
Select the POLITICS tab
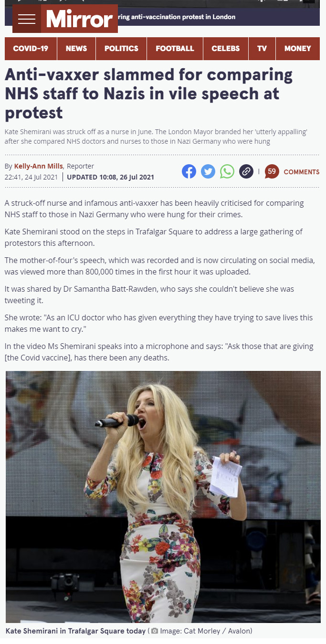(x=121, y=49)
